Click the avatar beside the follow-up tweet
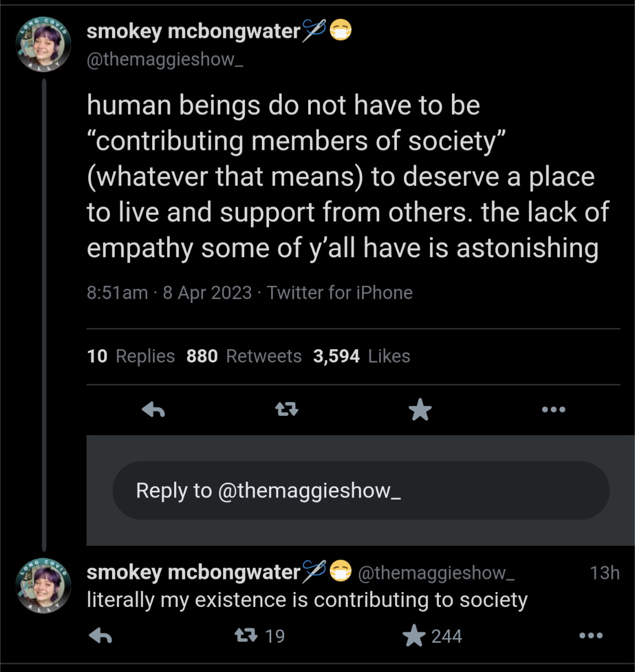Image resolution: width=635 pixels, height=672 pixels. pyautogui.click(x=44, y=586)
